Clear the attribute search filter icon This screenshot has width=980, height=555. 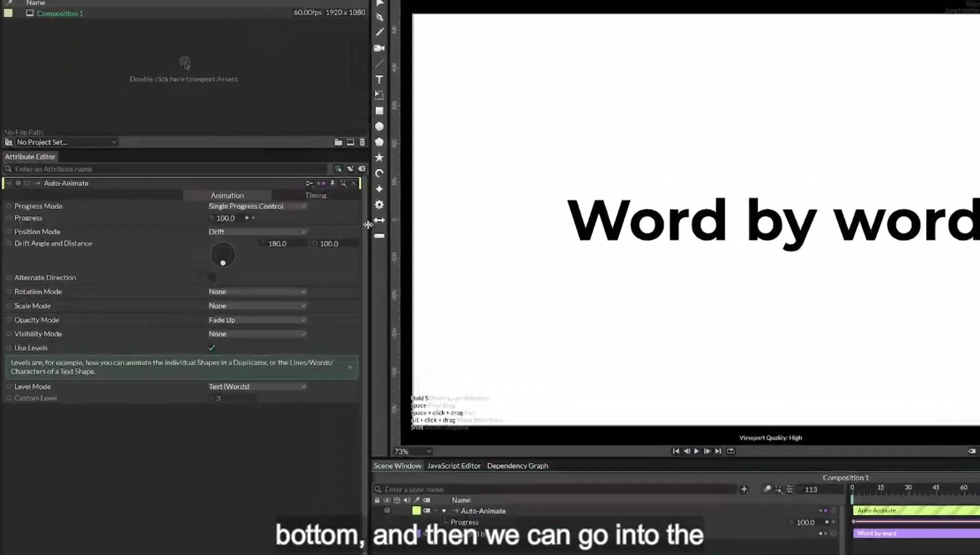pos(362,169)
